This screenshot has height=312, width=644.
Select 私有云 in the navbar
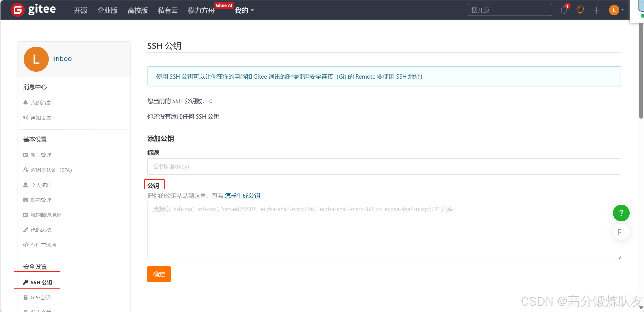tap(167, 10)
